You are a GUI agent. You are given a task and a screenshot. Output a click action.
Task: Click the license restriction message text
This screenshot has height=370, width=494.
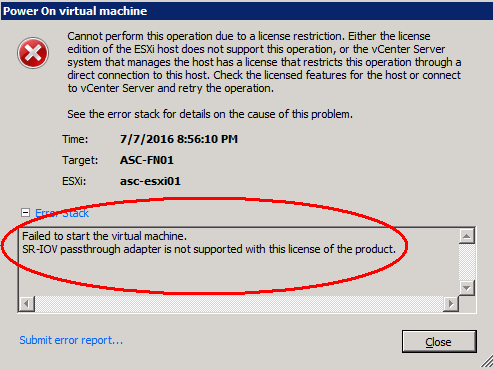264,62
